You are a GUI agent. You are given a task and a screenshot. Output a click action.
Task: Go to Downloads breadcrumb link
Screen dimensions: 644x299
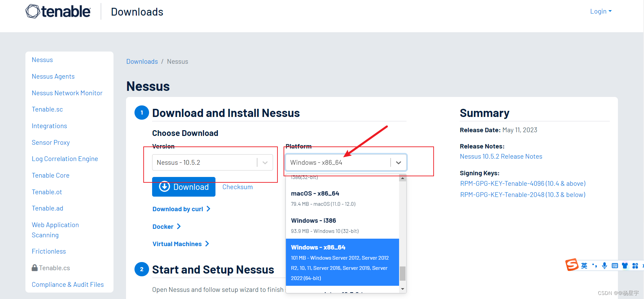coord(142,61)
